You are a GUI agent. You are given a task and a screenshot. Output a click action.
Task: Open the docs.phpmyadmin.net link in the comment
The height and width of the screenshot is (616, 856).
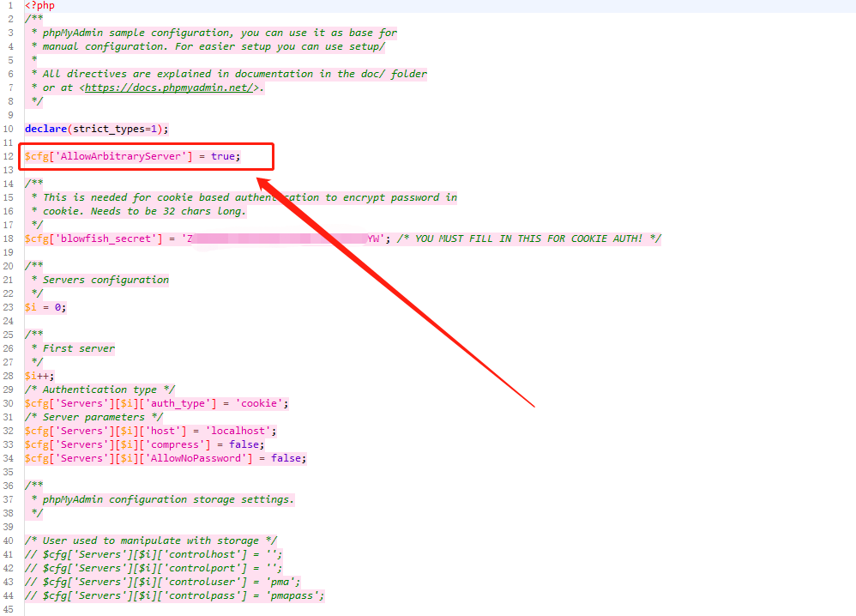[168, 88]
